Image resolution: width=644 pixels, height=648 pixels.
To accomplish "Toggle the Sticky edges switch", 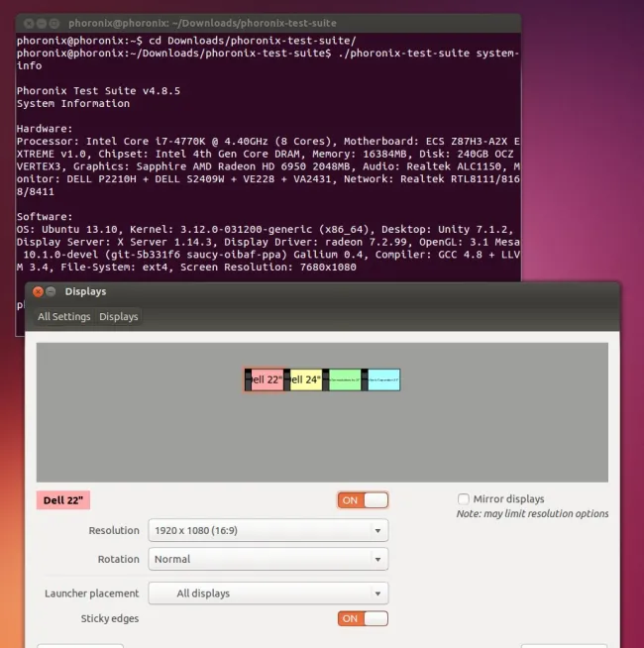I will click(x=363, y=618).
